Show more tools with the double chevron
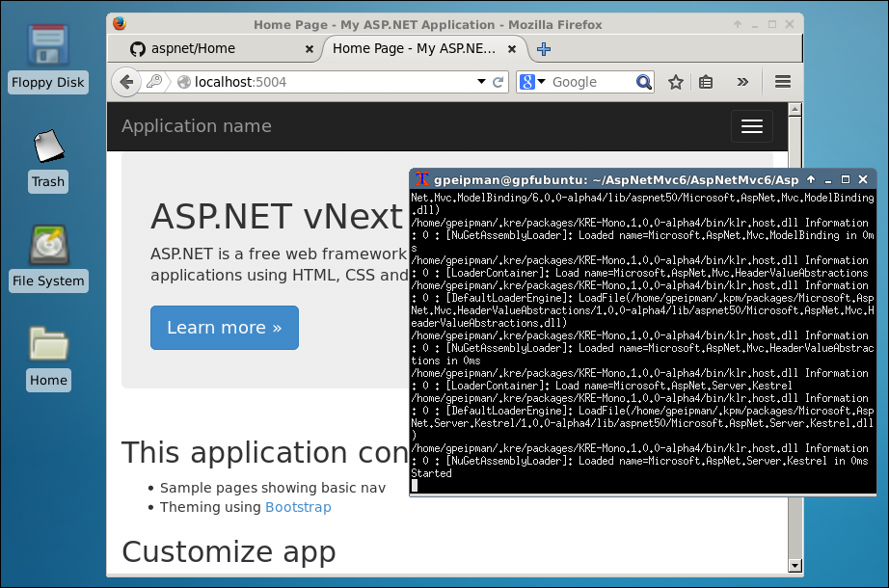Screen dimensions: 889x588 pyautogui.click(x=742, y=82)
